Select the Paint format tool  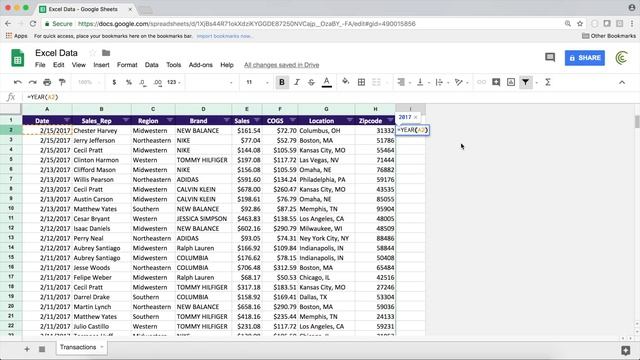click(62, 82)
